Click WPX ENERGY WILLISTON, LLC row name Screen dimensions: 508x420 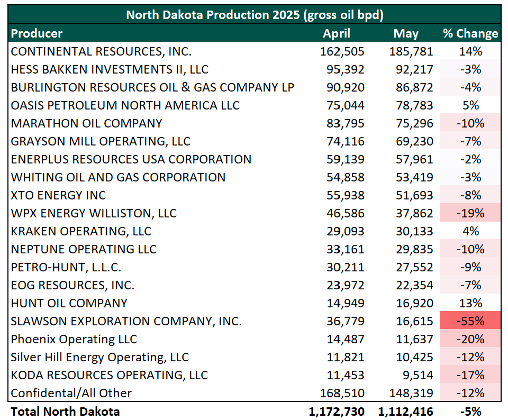click(94, 213)
